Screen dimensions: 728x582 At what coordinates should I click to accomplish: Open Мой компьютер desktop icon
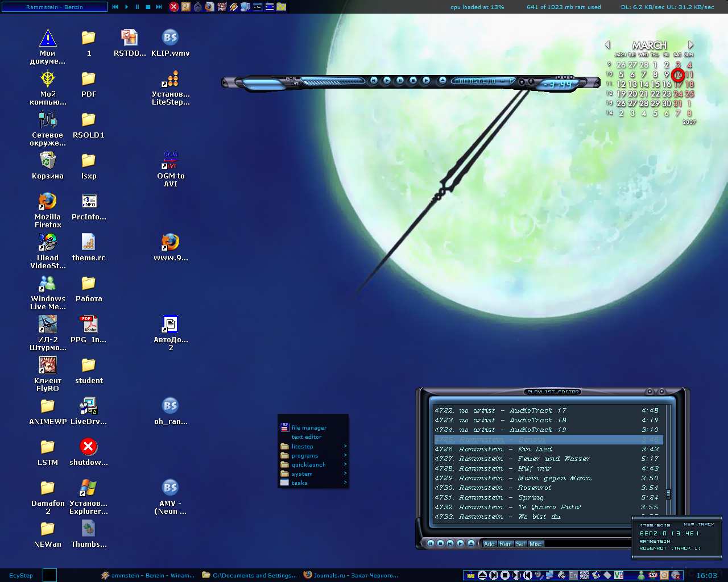pyautogui.click(x=48, y=88)
